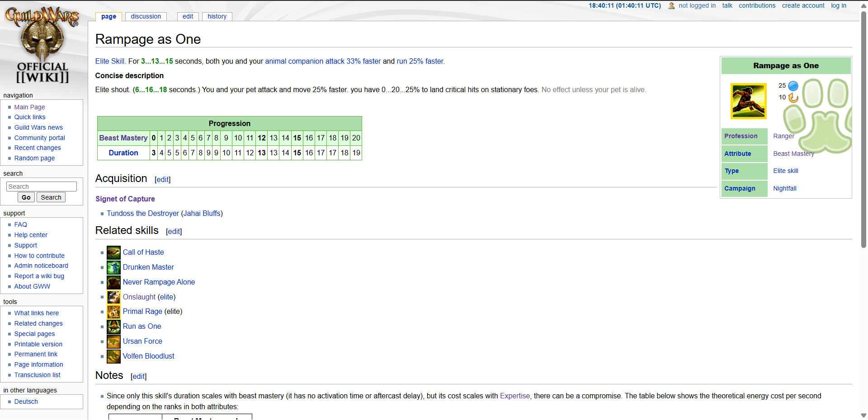
Task: Click the Volfen Bloodlust skill icon
Action: pos(113,356)
